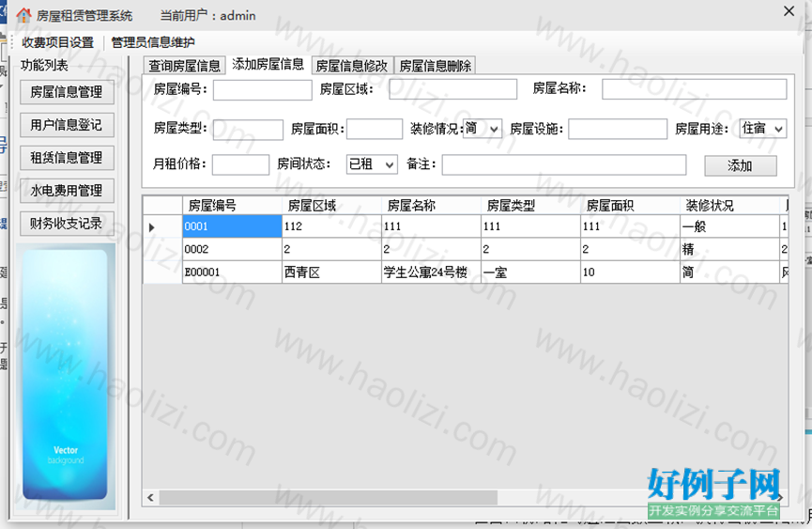This screenshot has height=529, width=812.
Task: Click the Vector background image in sidebar
Action: tap(67, 376)
